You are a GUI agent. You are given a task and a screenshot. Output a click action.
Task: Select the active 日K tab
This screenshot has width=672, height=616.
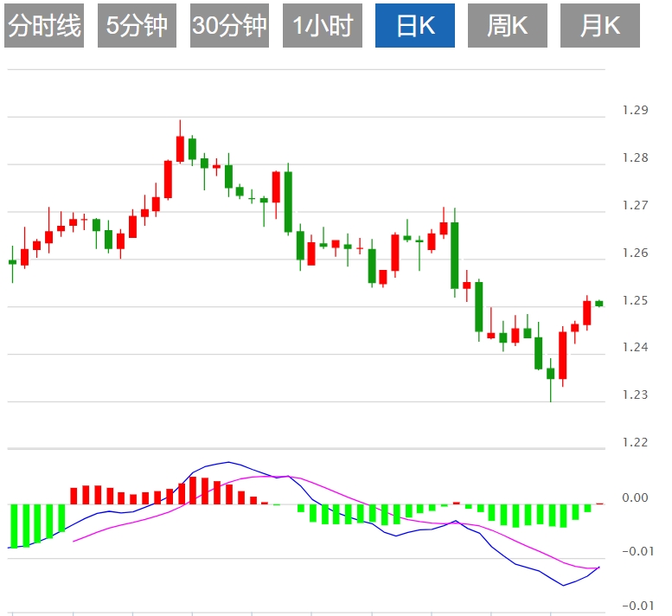coord(415,26)
